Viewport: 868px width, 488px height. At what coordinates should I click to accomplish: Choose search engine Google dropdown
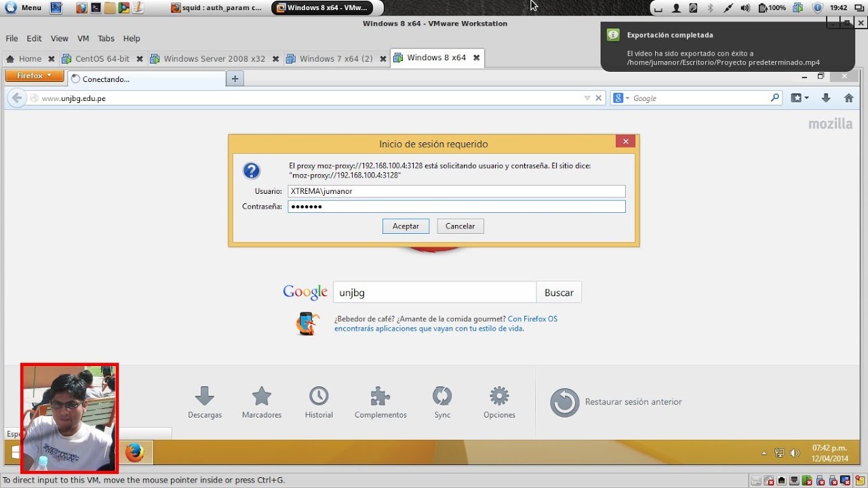point(621,98)
